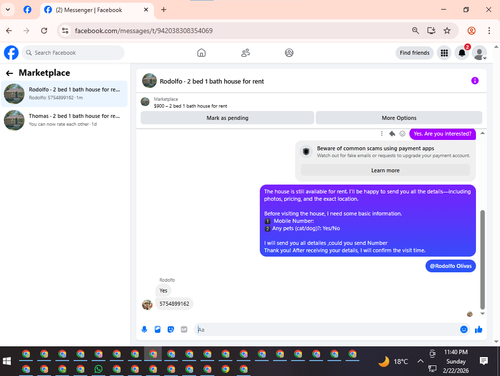Screen dimensions: 500x376
Task: Open more options for 'Yes. Are you interested?' message
Action: (382, 134)
